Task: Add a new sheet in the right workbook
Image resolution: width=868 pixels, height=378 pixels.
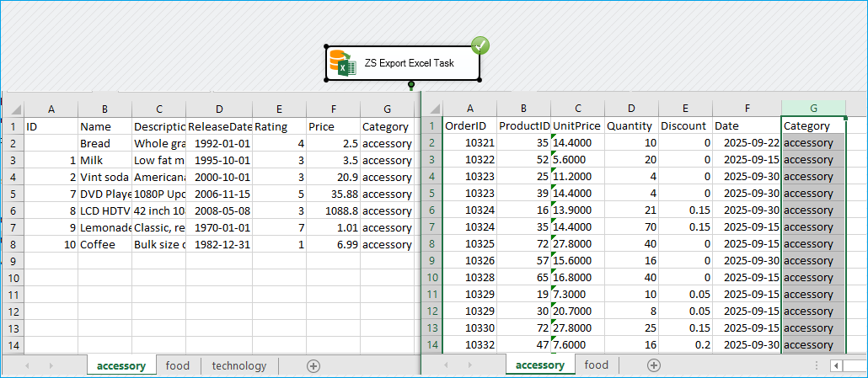Action: [x=653, y=365]
